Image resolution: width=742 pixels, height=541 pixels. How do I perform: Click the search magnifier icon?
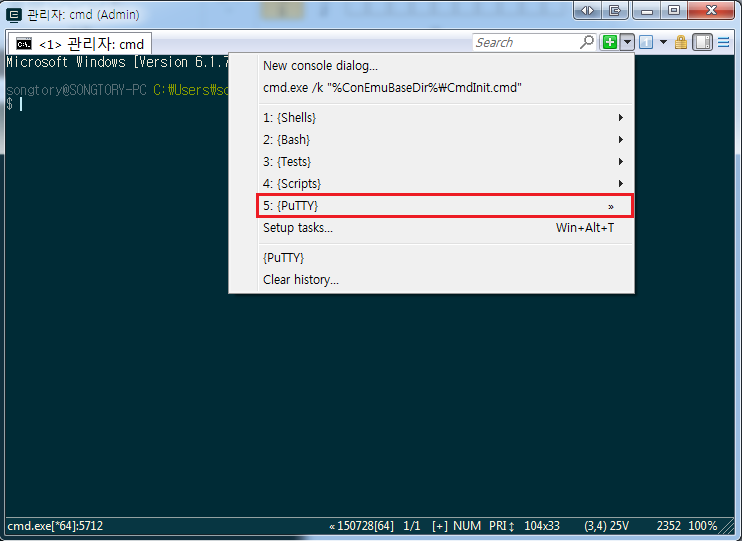(x=586, y=42)
